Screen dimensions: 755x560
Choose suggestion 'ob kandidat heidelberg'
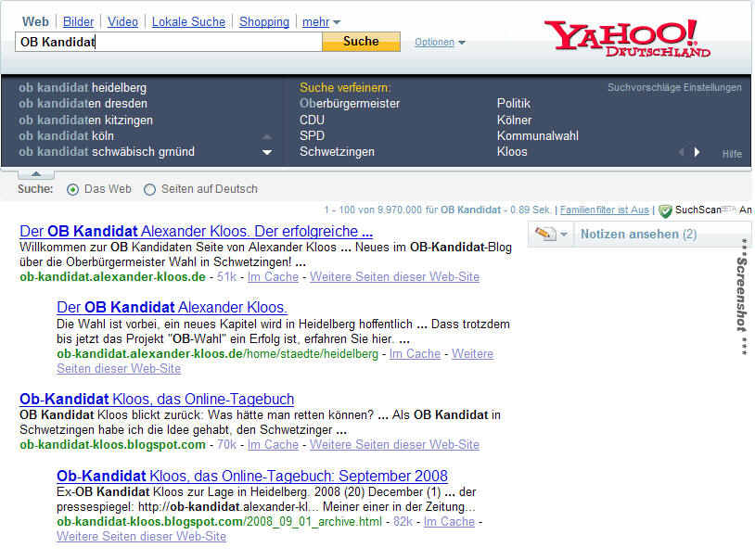[x=83, y=88]
